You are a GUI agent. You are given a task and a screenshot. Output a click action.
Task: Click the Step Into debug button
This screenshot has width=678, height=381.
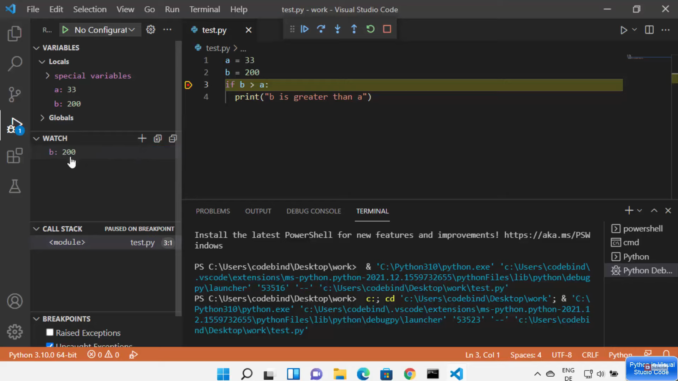tap(337, 29)
